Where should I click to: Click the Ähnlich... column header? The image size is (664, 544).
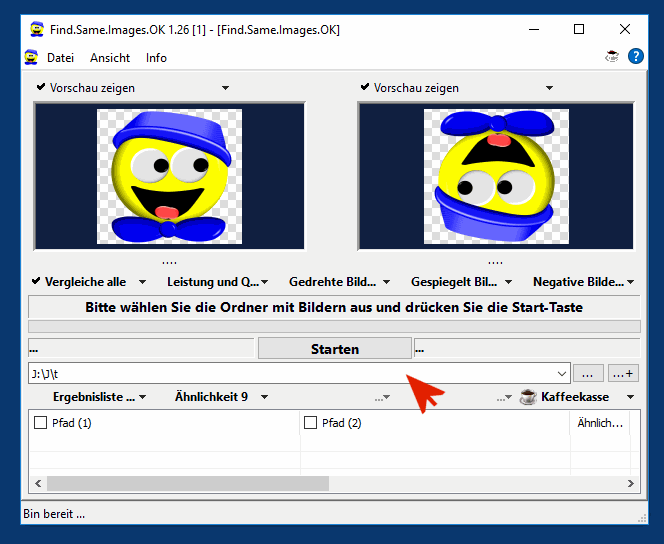tap(600, 422)
